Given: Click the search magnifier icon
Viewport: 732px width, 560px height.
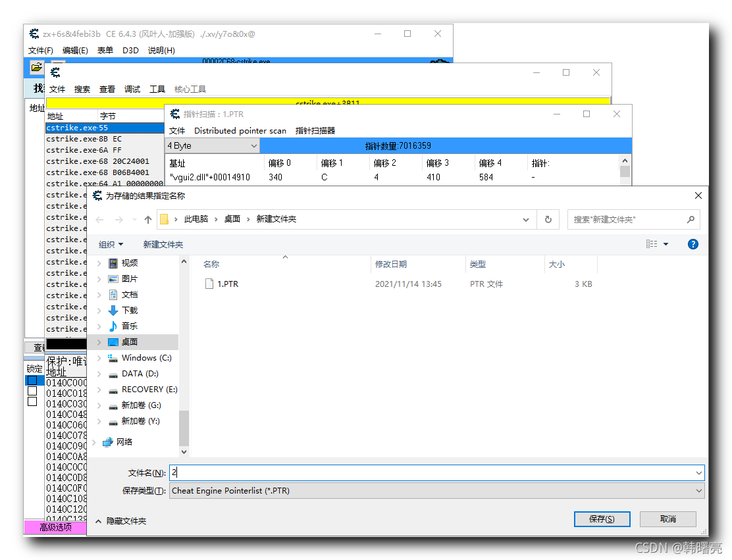Looking at the screenshot, I should coord(691,219).
